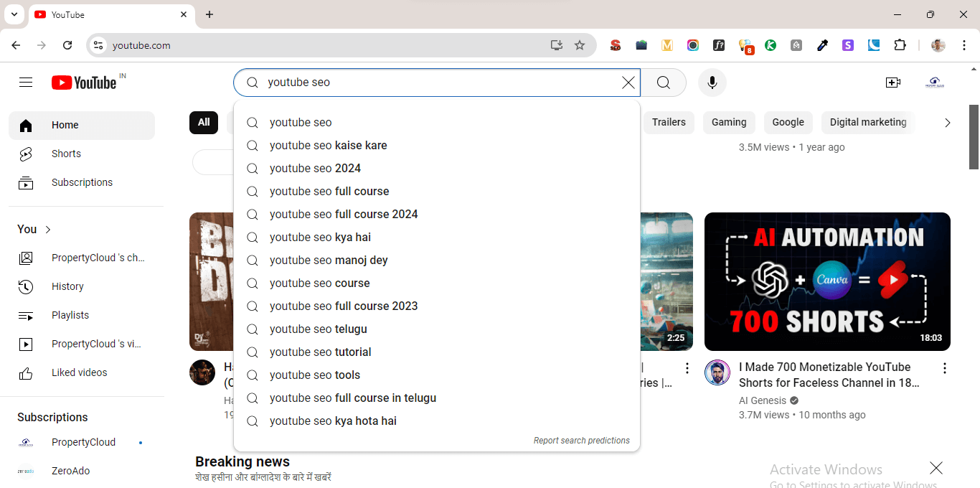Choose suggestion 'youtube seo full course'

click(x=437, y=192)
